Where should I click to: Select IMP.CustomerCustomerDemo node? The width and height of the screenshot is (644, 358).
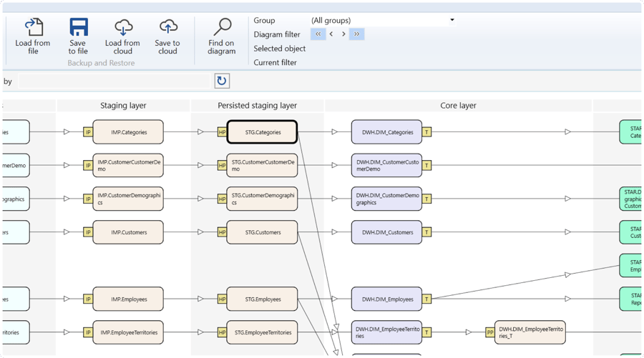pyautogui.click(x=128, y=165)
